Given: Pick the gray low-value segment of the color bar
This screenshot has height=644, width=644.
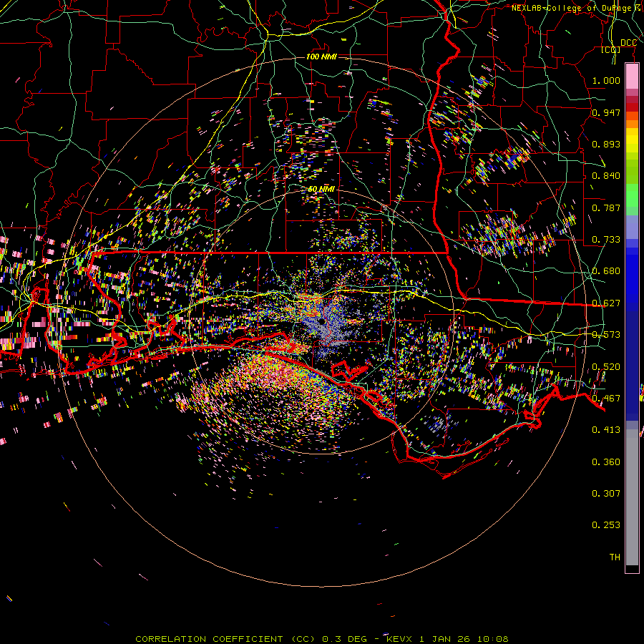Looking at the screenshot, I should pyautogui.click(x=632, y=497).
